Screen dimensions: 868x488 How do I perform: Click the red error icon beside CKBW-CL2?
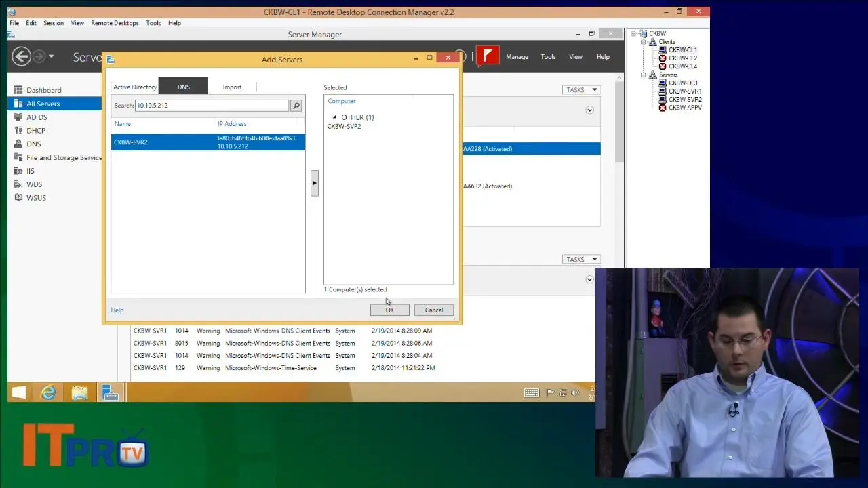pyautogui.click(x=663, y=58)
